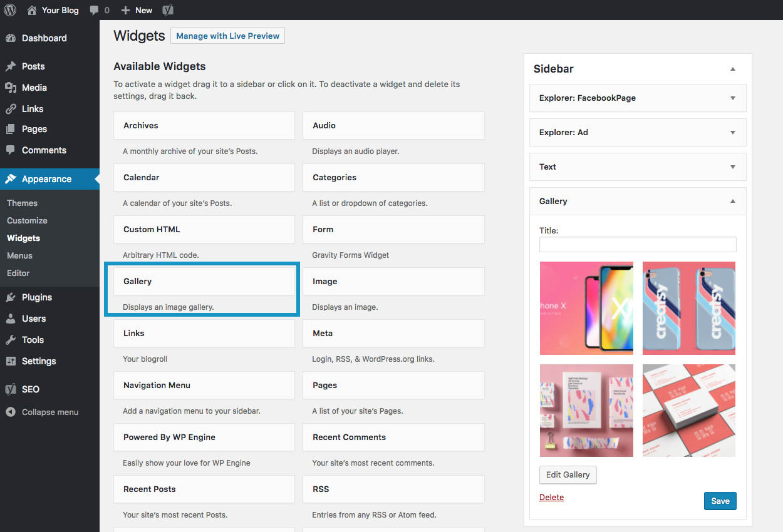Click the SEO Yoast icon in sidebar
This screenshot has width=783, height=532.
[11, 389]
